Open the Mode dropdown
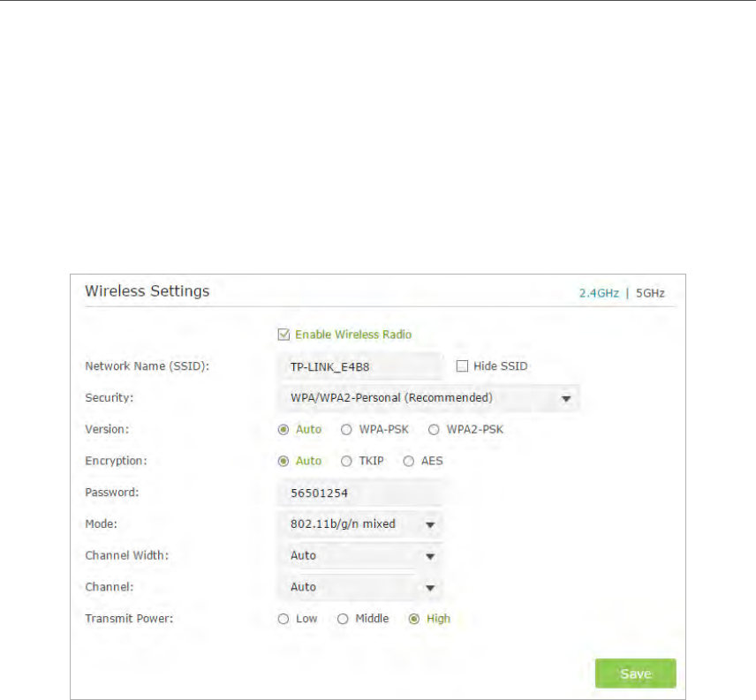 [359, 524]
